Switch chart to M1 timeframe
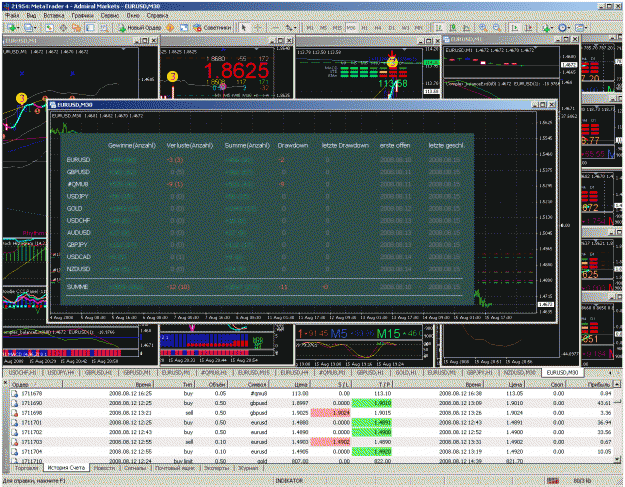 (310, 28)
